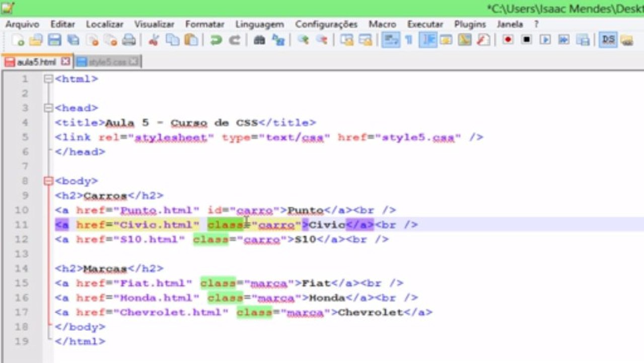Screen dimensions: 644x363
Task: Toggle show all characters pilcrow icon
Action: pyautogui.click(x=408, y=40)
